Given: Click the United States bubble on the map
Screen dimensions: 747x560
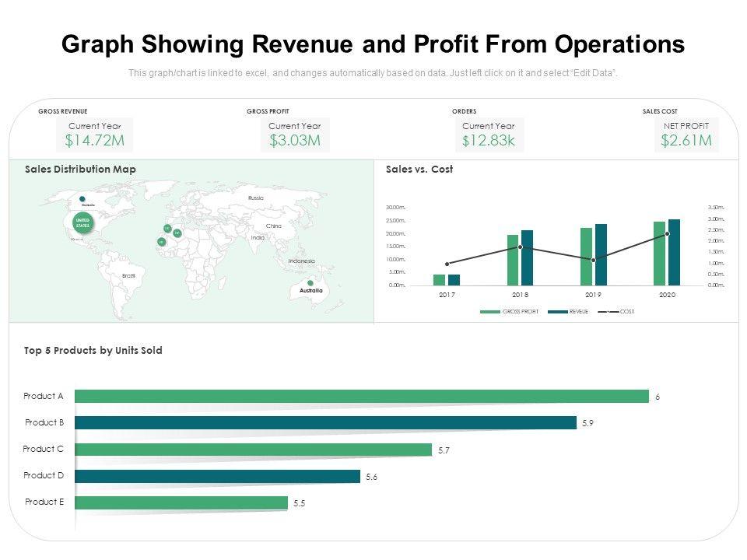Looking at the screenshot, I should point(82,224).
